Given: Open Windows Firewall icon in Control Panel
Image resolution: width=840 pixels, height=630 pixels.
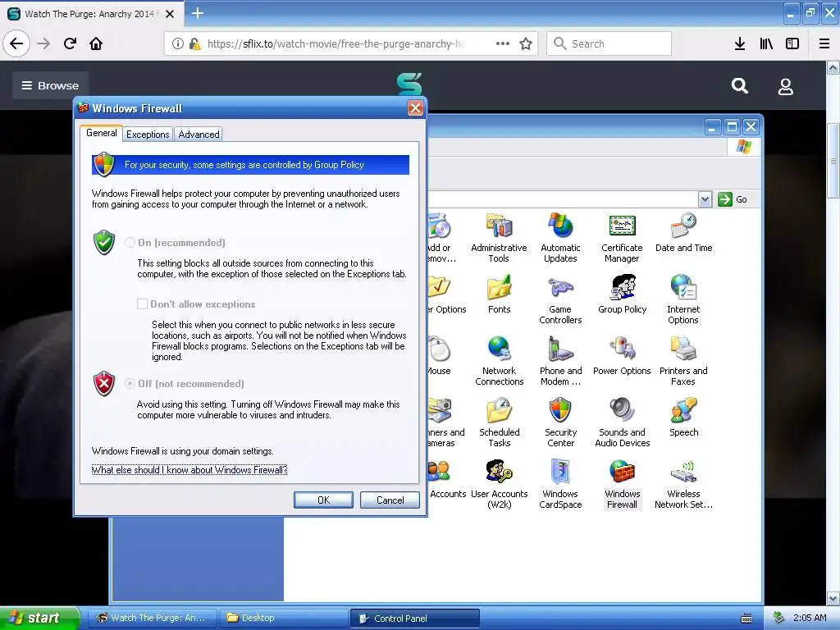Looking at the screenshot, I should [622, 484].
